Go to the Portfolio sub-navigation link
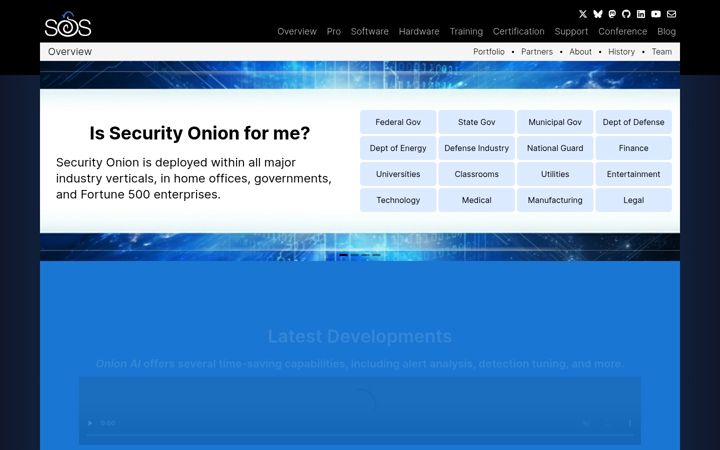The height and width of the screenshot is (450, 720). (x=489, y=52)
